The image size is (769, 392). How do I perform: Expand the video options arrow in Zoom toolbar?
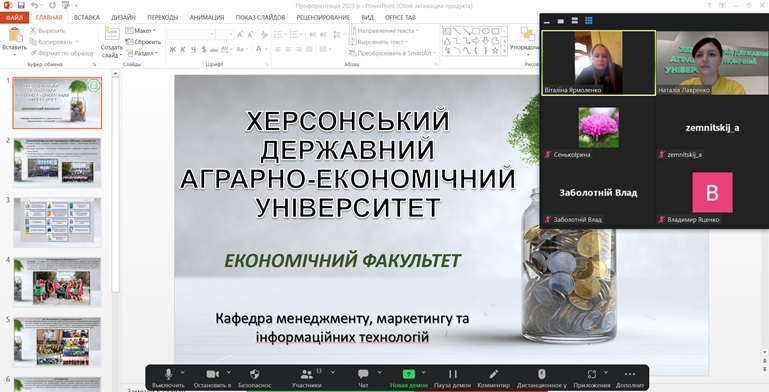coord(228,372)
